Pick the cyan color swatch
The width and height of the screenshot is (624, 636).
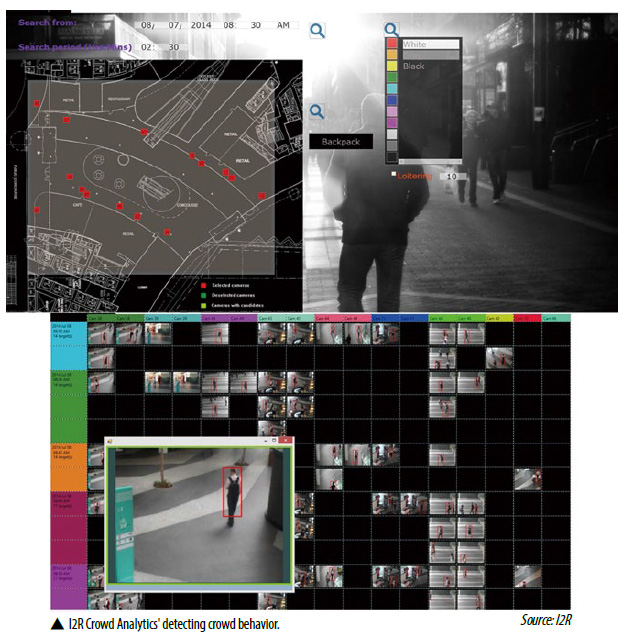click(392, 88)
